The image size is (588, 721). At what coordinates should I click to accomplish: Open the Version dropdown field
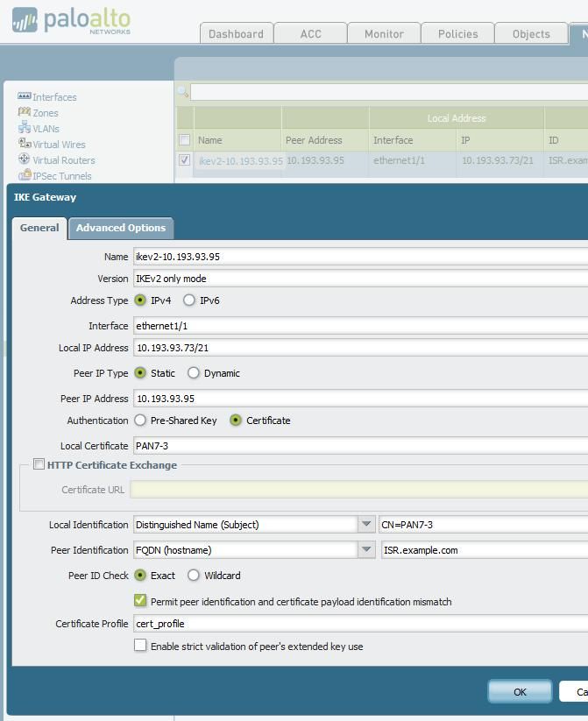(359, 279)
